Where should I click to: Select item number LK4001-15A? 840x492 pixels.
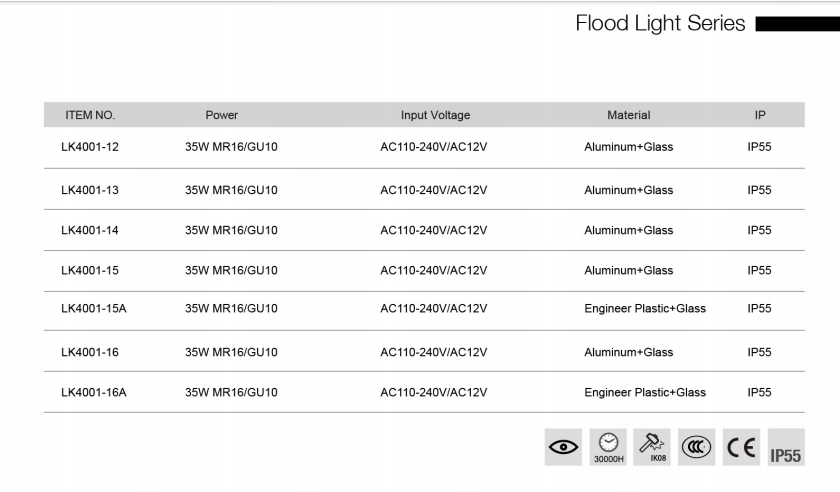point(94,309)
